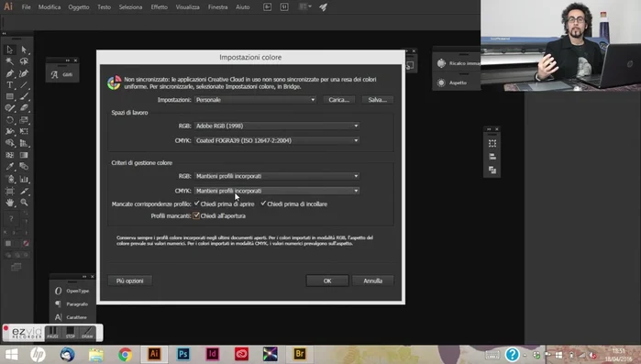The image size is (641, 364).
Task: Open the Ricalco immagine panel
Action: pos(458,63)
